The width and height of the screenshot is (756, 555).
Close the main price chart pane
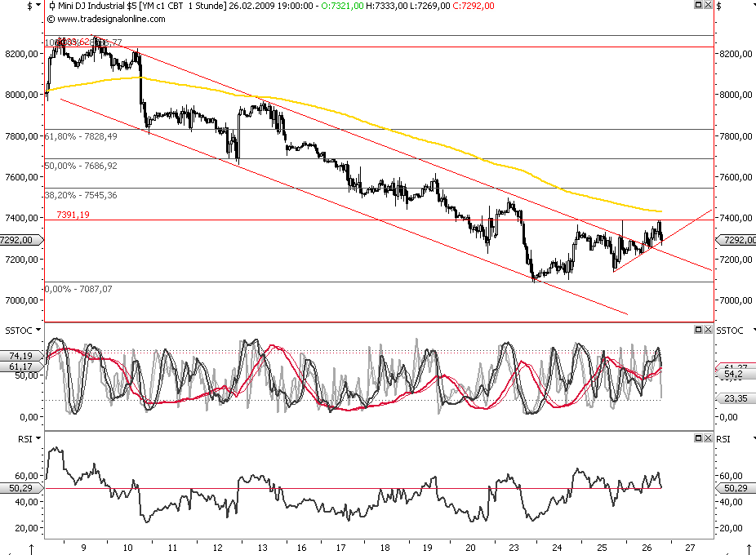708,4
